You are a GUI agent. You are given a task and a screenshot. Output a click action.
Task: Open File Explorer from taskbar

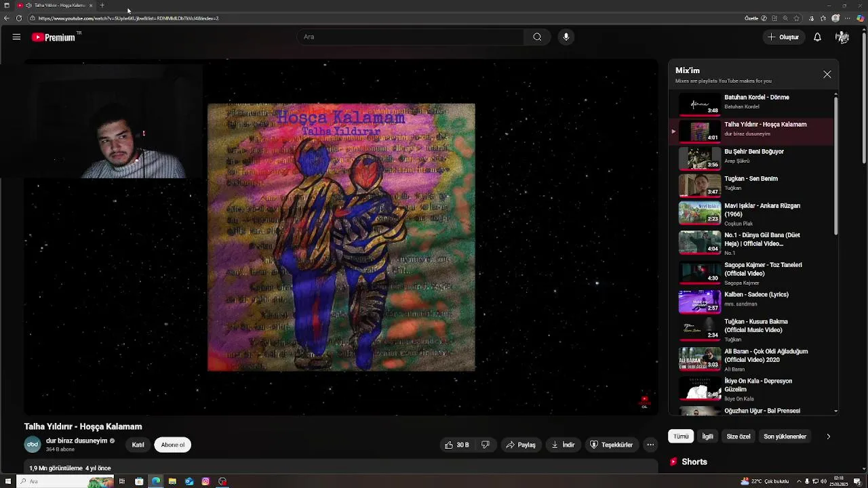(172, 481)
